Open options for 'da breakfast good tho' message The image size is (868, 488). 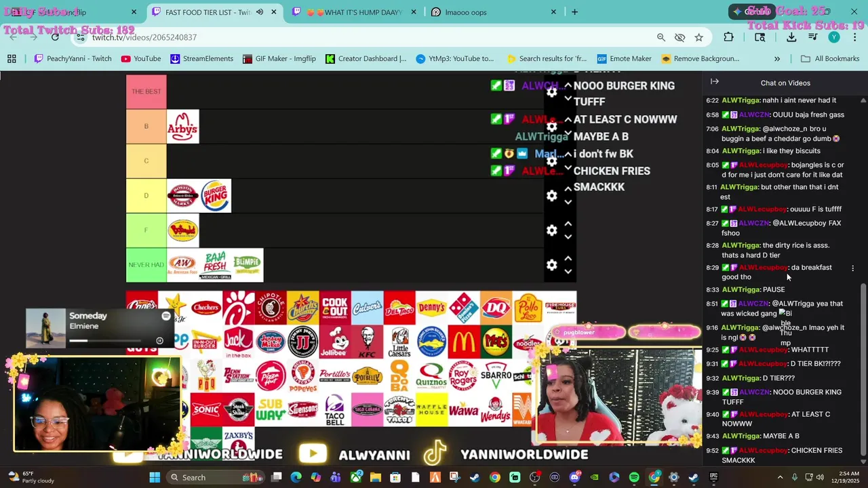[x=852, y=268]
